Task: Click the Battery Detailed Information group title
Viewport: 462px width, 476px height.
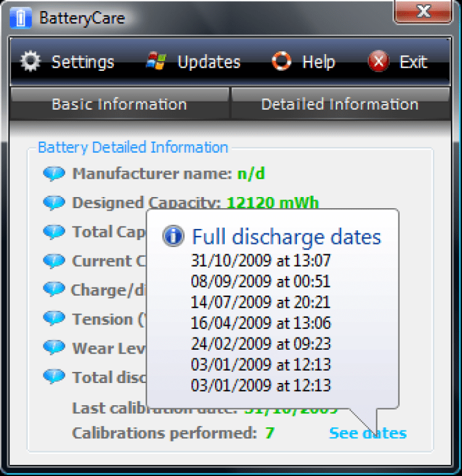Action: pyautogui.click(x=132, y=148)
